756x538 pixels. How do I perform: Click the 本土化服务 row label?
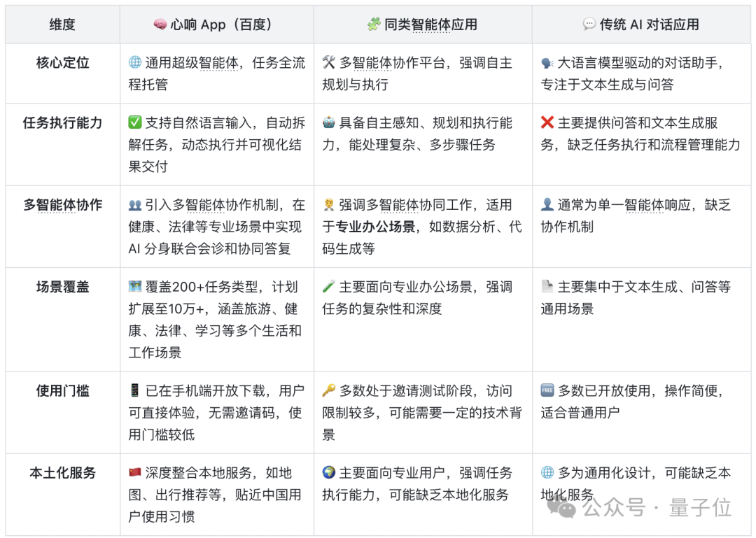point(63,473)
